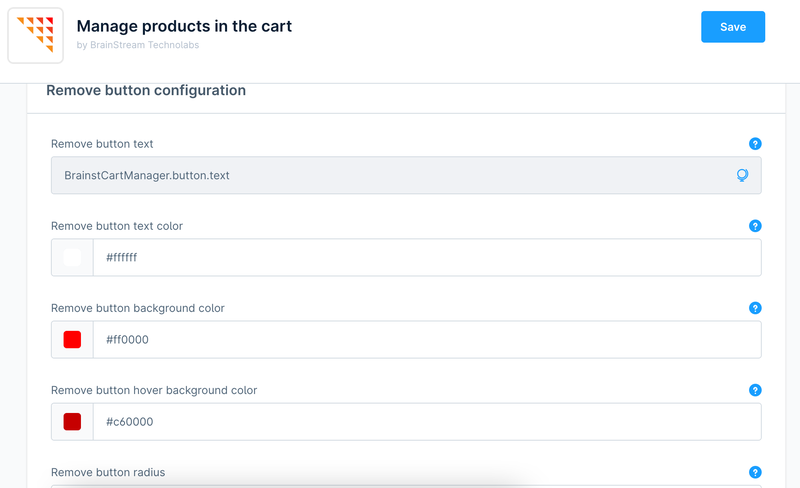800x488 pixels.
Task: Click the Manage products in the cart title
Action: 184,26
